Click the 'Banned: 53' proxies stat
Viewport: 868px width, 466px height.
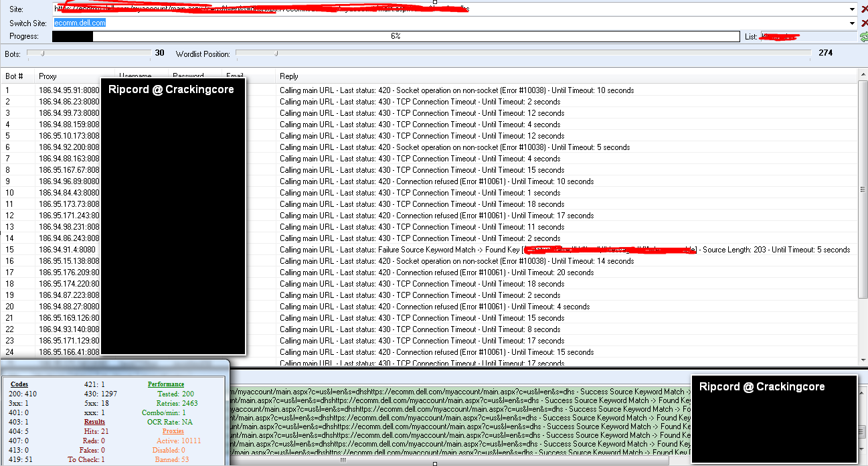pos(171,459)
